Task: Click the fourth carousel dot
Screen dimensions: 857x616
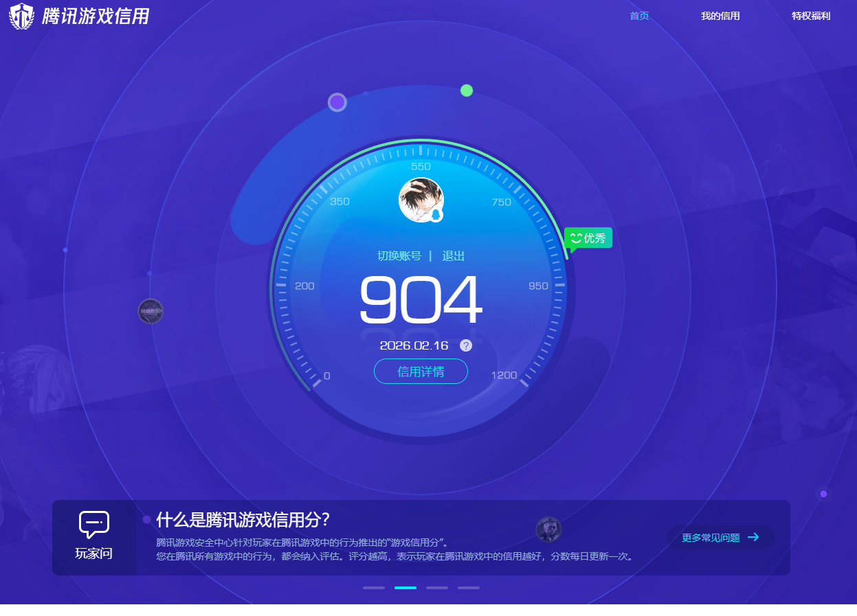Action: [x=468, y=588]
